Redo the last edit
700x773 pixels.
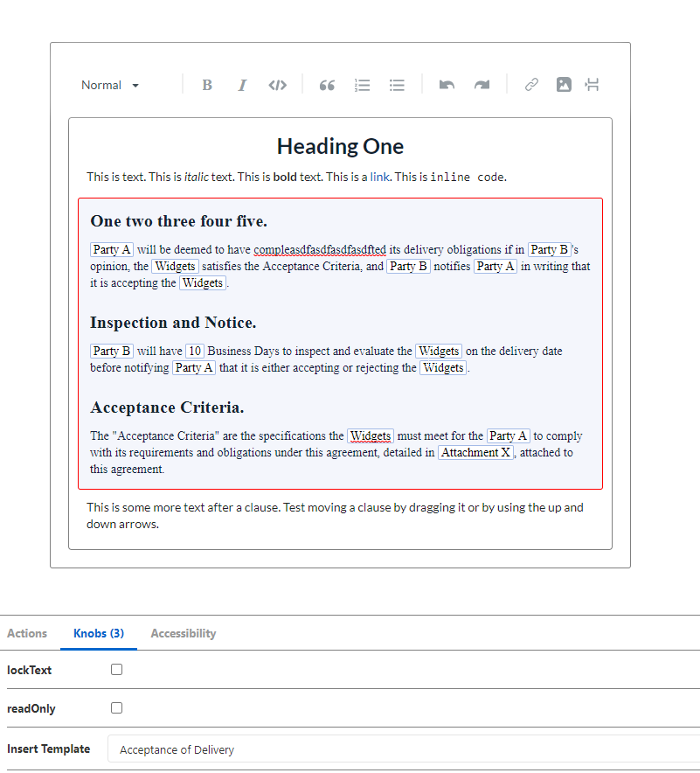(x=481, y=85)
